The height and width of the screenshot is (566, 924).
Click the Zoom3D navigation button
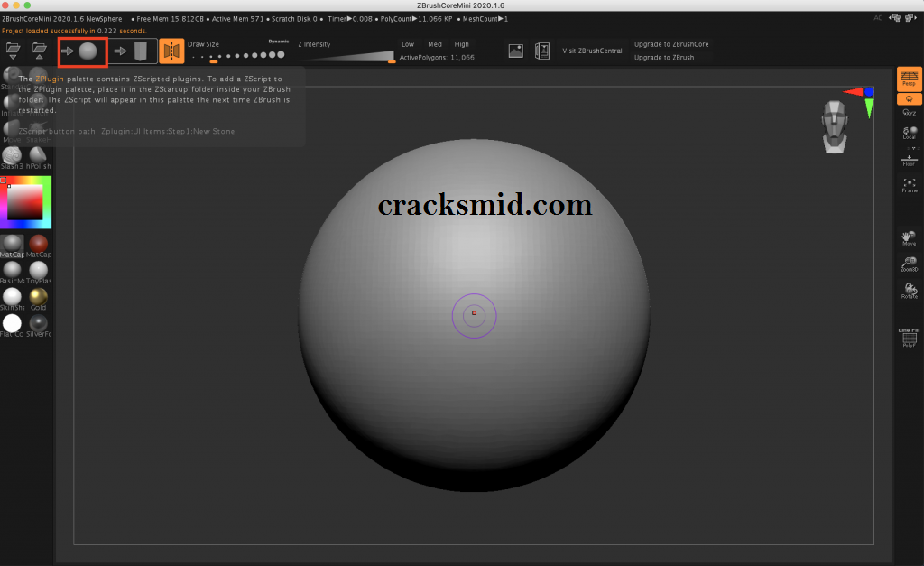point(910,264)
